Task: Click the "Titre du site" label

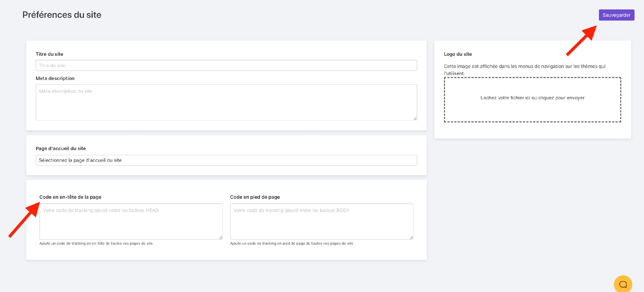Action: (x=49, y=54)
